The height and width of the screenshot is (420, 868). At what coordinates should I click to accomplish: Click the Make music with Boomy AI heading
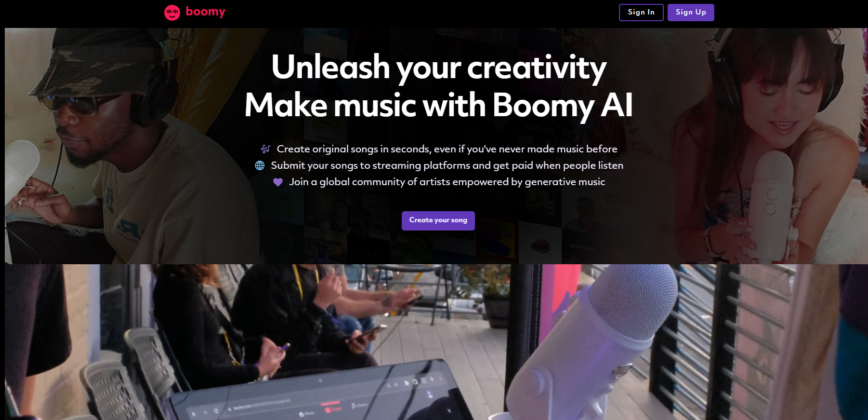pos(438,105)
